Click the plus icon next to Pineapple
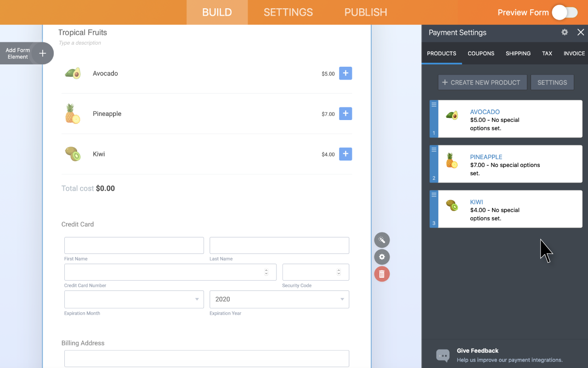Screen dimensions: 588x368 (x=345, y=114)
